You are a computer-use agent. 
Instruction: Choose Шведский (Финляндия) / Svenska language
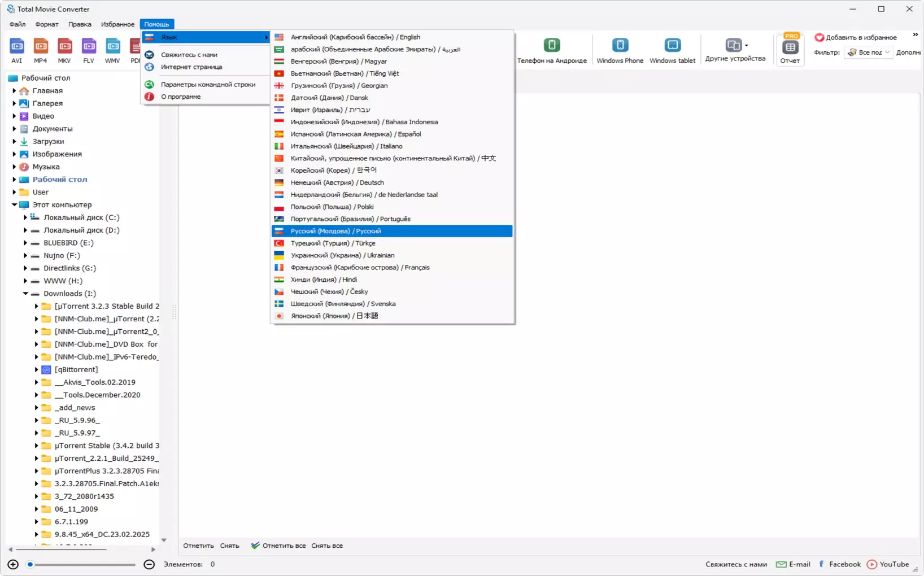coord(392,304)
